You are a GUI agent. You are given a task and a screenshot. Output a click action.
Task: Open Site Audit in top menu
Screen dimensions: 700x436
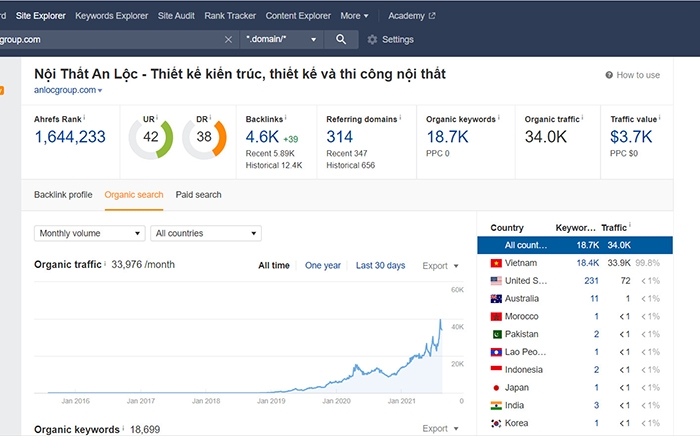tap(176, 16)
